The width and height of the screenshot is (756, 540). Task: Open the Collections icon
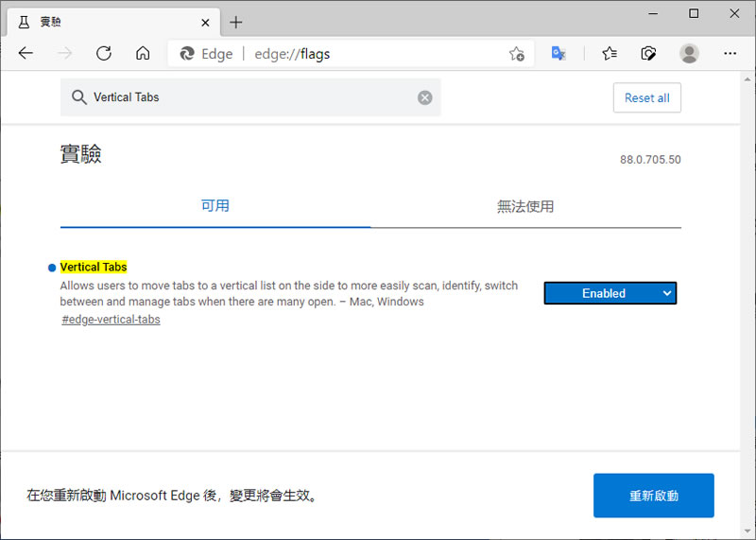point(648,53)
